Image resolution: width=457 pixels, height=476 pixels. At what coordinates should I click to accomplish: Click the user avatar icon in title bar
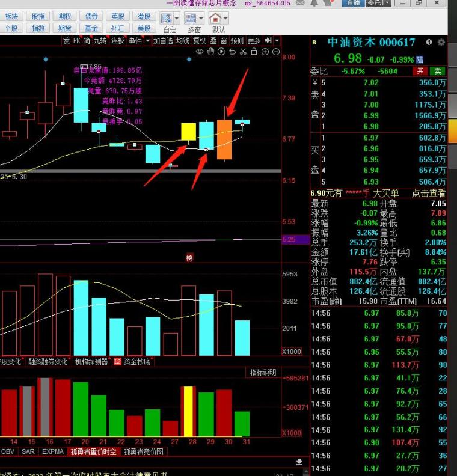[x=328, y=3]
